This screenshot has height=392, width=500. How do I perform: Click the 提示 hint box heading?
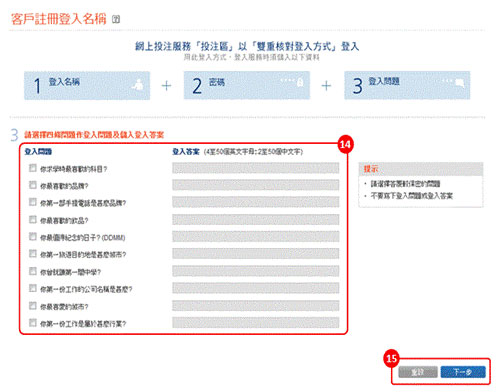pyautogui.click(x=371, y=169)
